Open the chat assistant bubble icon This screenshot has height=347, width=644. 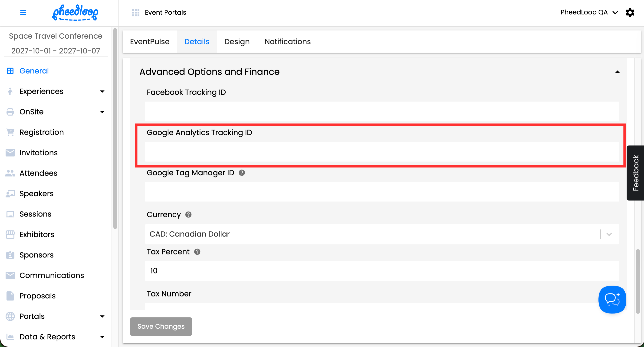[x=612, y=299]
